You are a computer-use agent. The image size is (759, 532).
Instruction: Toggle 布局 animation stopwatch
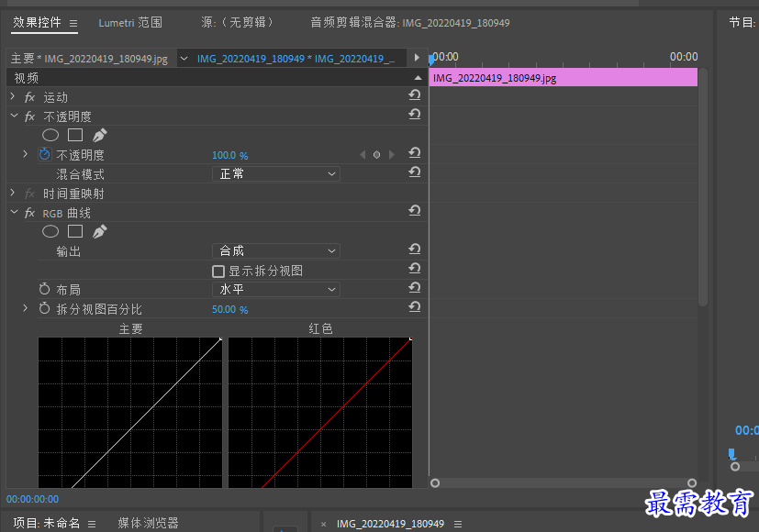pos(45,289)
